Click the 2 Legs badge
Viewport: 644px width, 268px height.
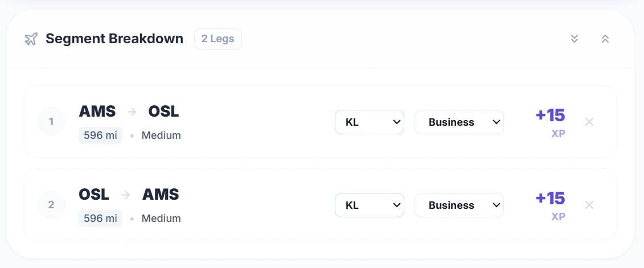(218, 39)
